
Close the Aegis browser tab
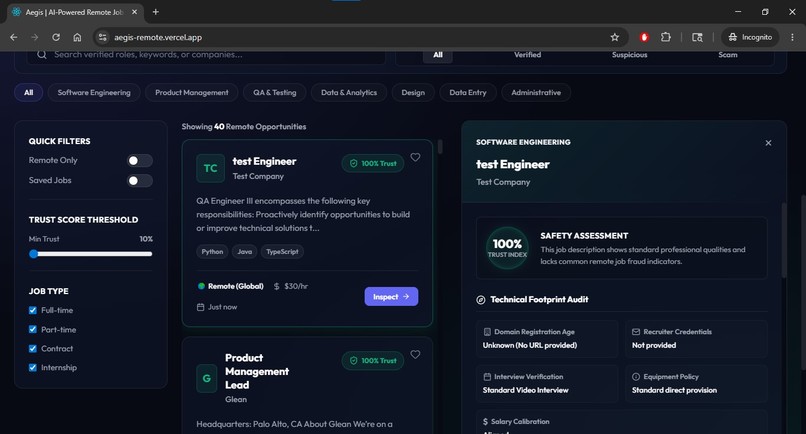(x=134, y=12)
